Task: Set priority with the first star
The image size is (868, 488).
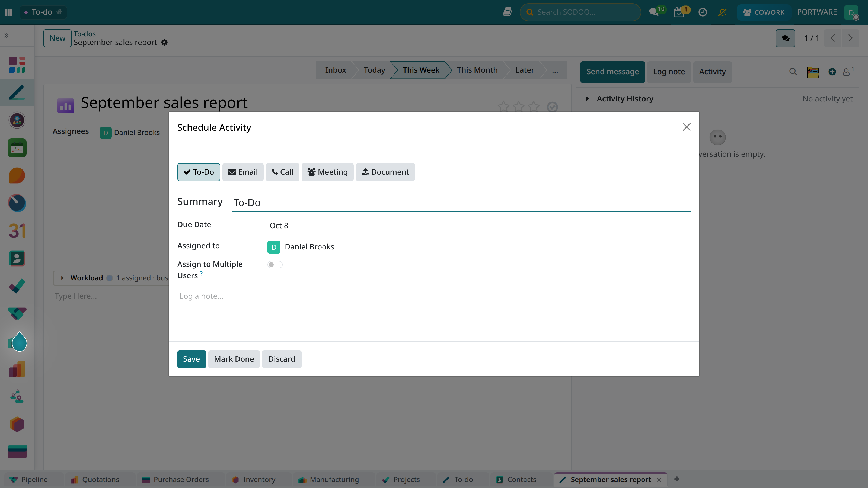Action: [x=503, y=107]
